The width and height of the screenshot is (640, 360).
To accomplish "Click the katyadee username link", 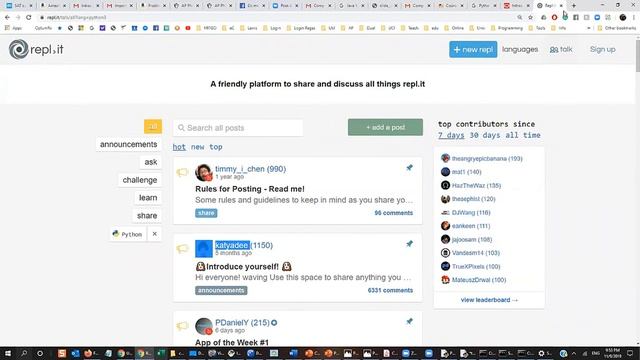I will 232,245.
